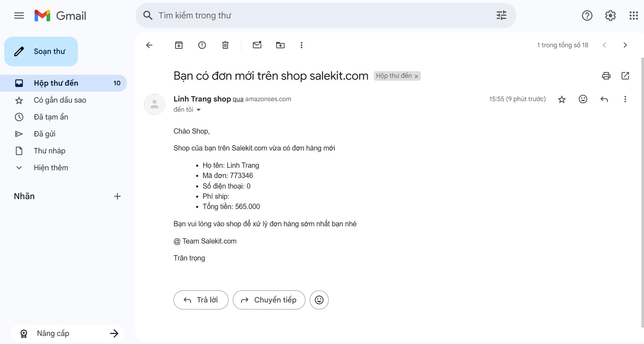This screenshot has height=344, width=644.
Task: Delete this email with trash icon
Action: click(225, 45)
